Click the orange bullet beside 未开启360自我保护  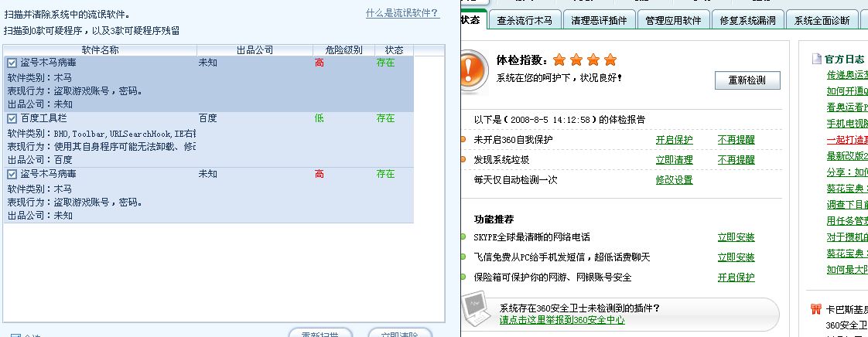click(x=463, y=139)
